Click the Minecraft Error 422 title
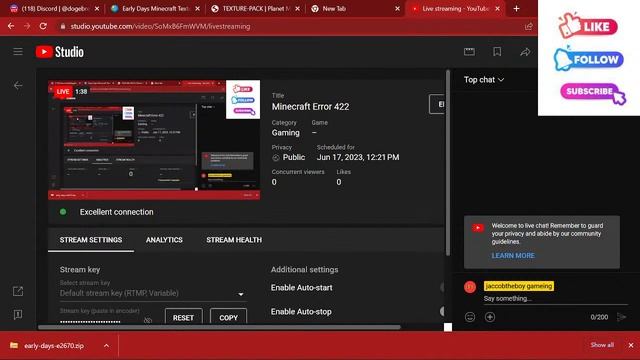This screenshot has width=640, height=360. [310, 107]
